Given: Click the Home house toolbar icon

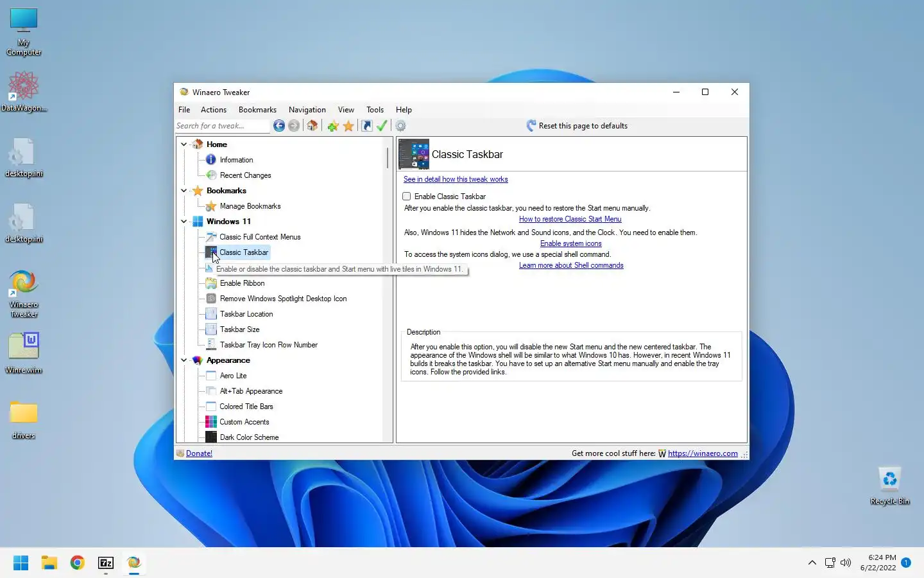Looking at the screenshot, I should coord(312,126).
